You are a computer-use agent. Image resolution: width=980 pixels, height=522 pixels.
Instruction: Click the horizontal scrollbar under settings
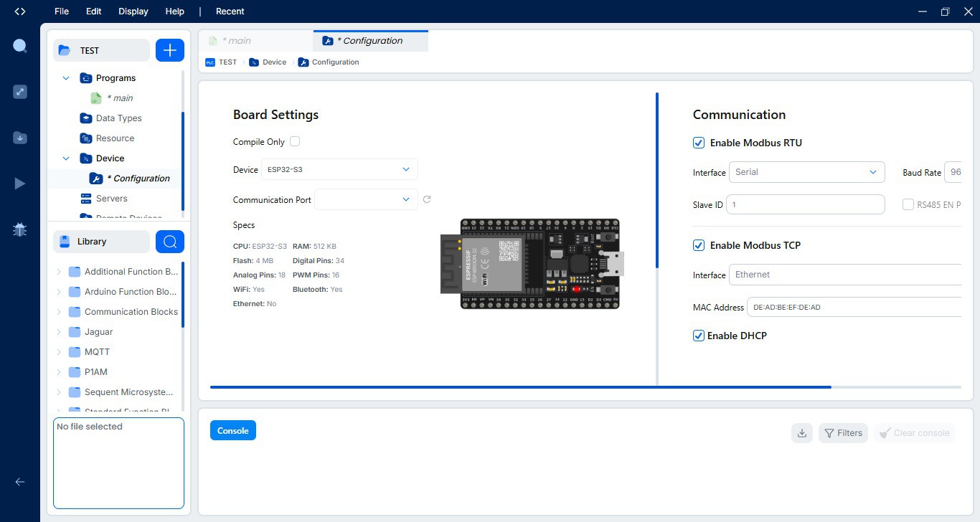(x=520, y=387)
